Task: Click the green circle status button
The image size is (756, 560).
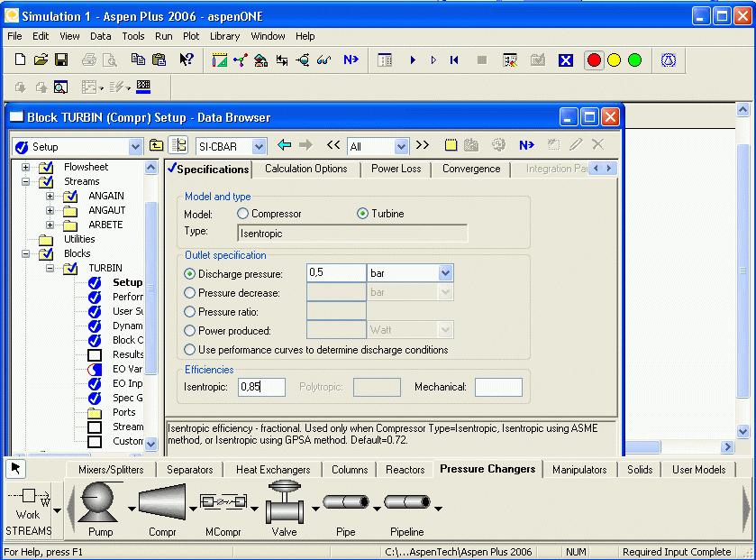Action: pyautogui.click(x=635, y=60)
